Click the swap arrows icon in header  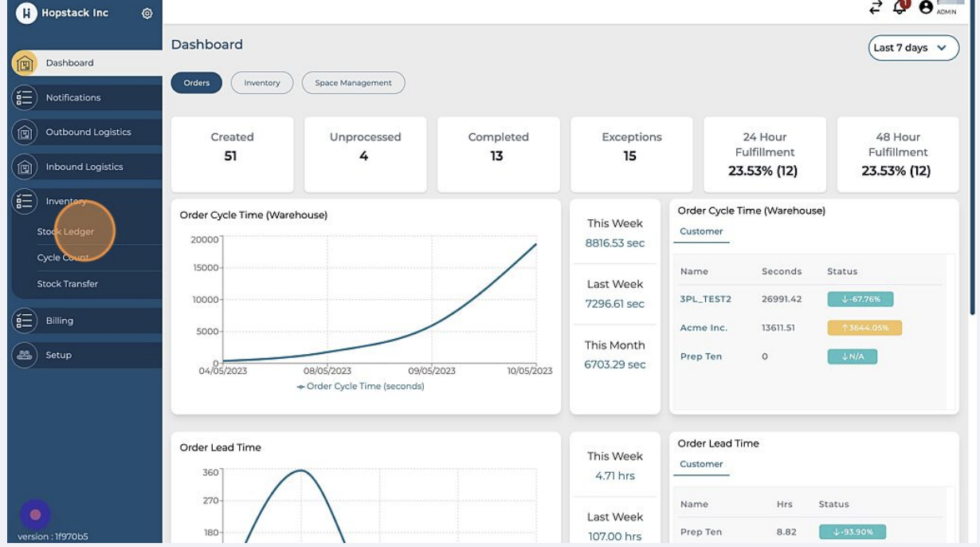tap(876, 7)
